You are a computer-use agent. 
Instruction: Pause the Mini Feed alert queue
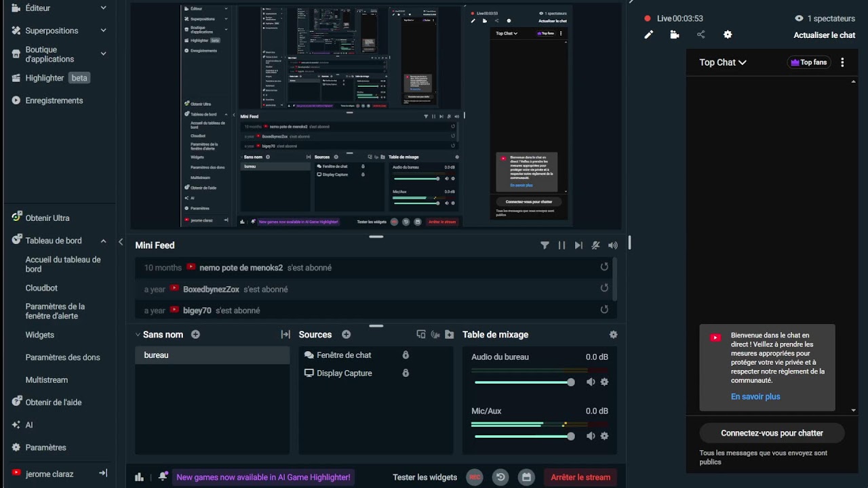click(561, 245)
